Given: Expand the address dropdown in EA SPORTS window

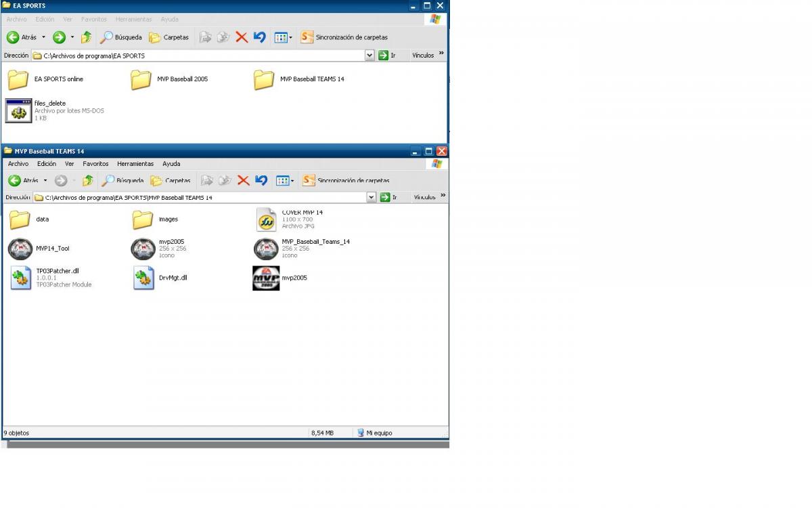Looking at the screenshot, I should [x=369, y=56].
